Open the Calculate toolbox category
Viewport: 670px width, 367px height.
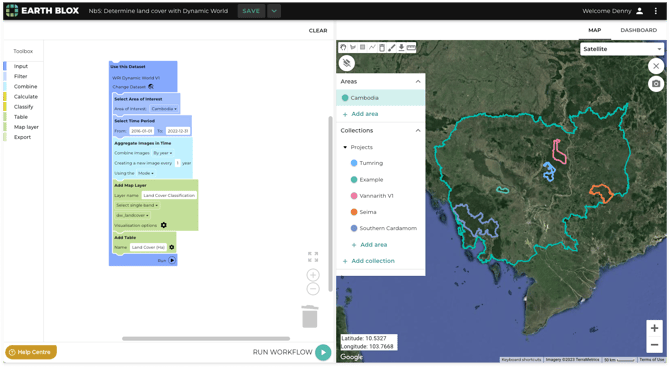[x=26, y=97]
